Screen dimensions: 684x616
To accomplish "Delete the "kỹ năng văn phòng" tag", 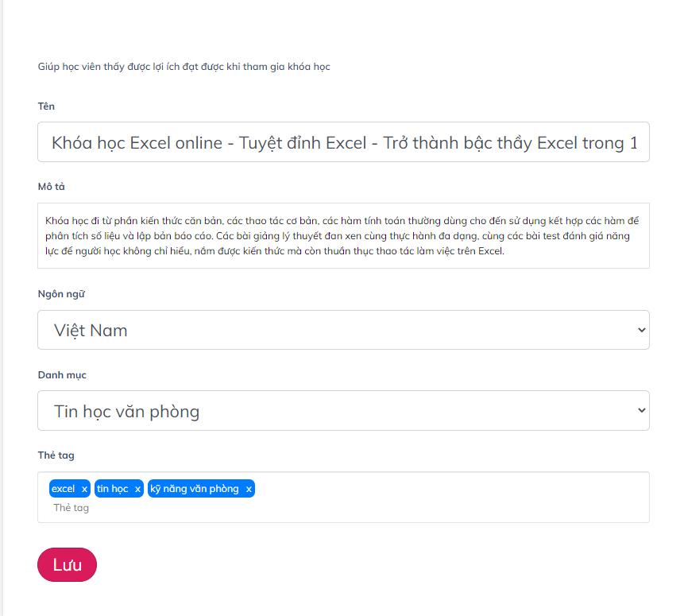I will coord(249,490).
